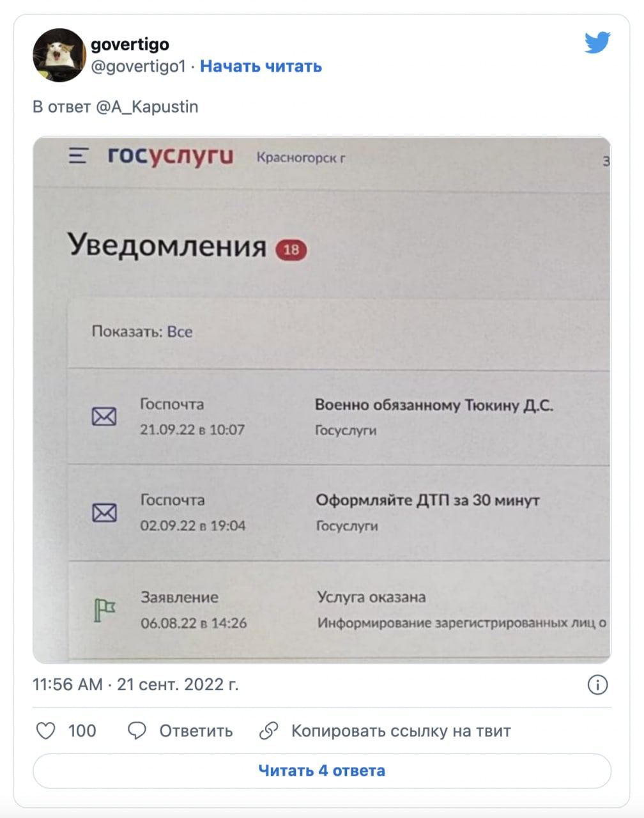This screenshot has height=818, width=644.
Task: Click the envelope icon for 21.09.22 message
Action: pos(104,417)
